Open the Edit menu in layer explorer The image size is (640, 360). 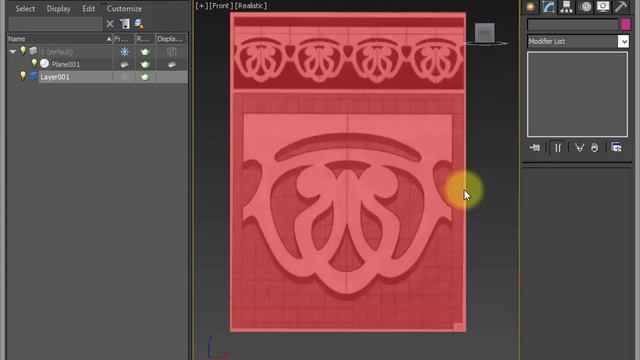[x=88, y=9]
